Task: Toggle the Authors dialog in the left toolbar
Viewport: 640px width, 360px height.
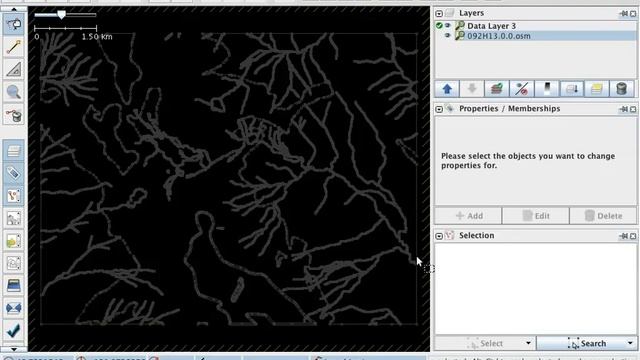Action: pos(14,263)
